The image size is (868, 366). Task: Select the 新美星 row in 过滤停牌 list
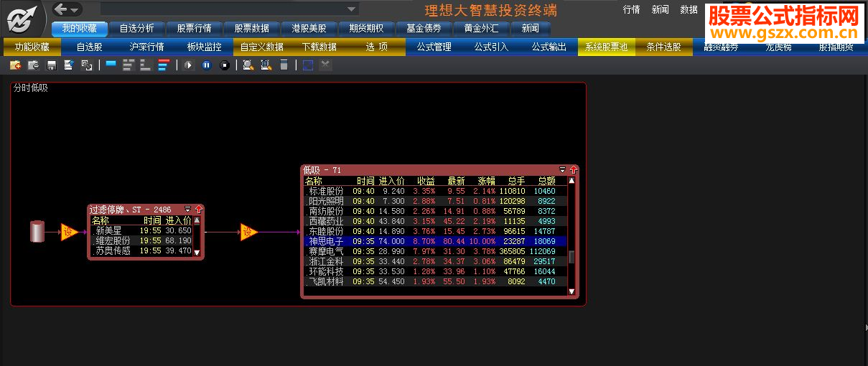pyautogui.click(x=141, y=230)
